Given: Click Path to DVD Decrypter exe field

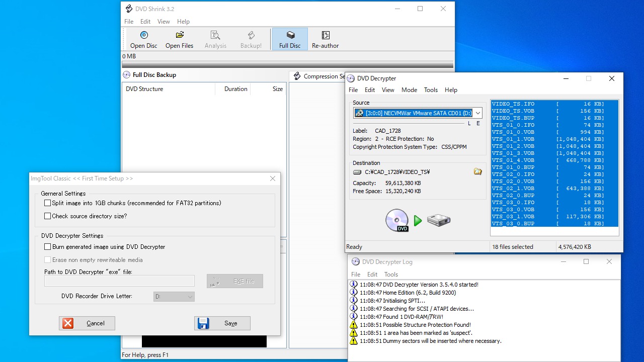Looking at the screenshot, I should point(119,281).
